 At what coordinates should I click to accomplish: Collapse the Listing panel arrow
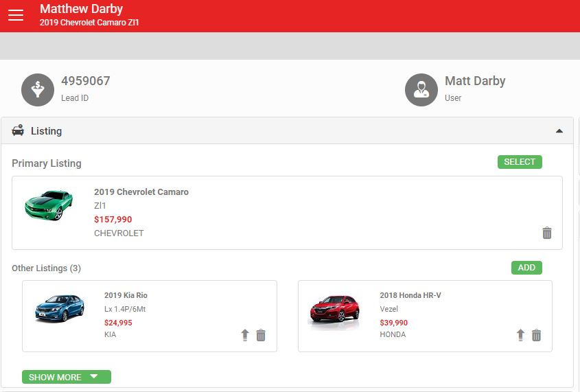click(x=559, y=131)
